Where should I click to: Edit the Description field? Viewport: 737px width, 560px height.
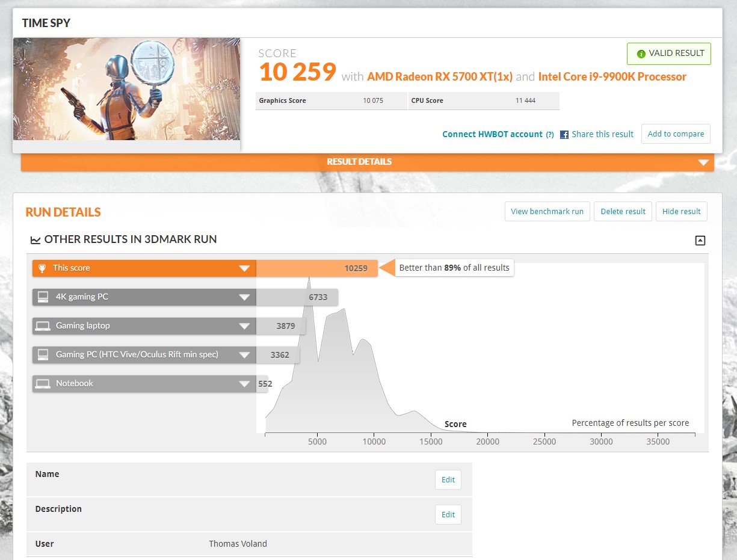click(448, 514)
